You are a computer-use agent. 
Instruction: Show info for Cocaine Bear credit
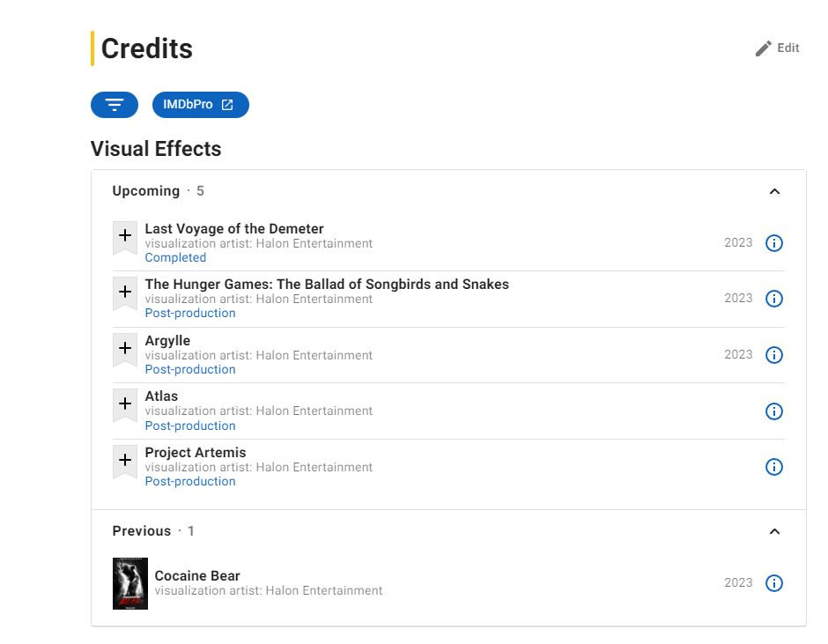(774, 583)
